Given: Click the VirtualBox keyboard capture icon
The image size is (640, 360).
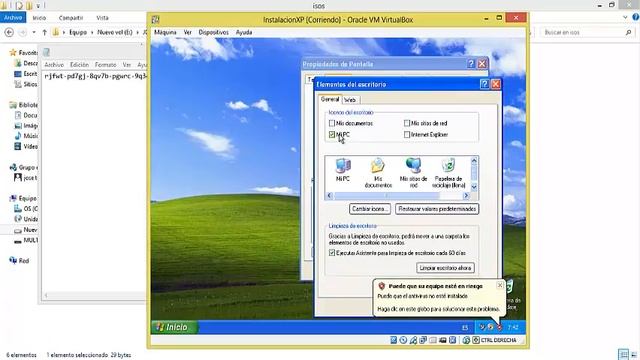Looking at the screenshot, I should coord(476,340).
